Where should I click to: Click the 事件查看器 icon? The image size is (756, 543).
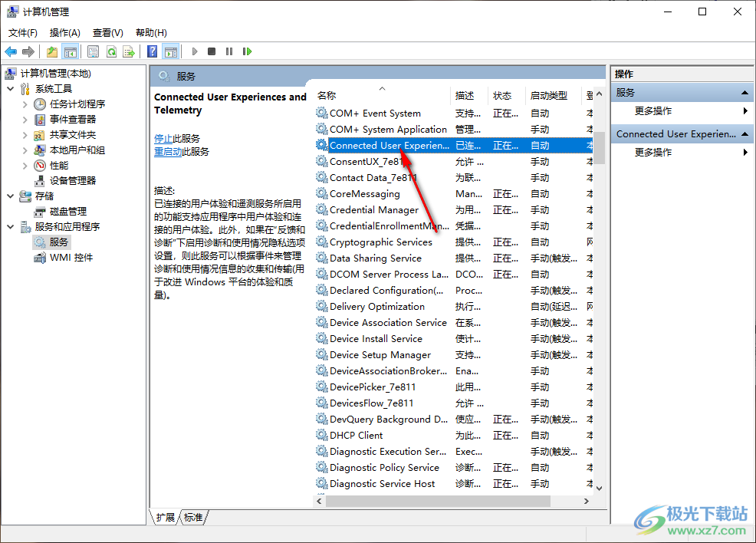point(40,120)
